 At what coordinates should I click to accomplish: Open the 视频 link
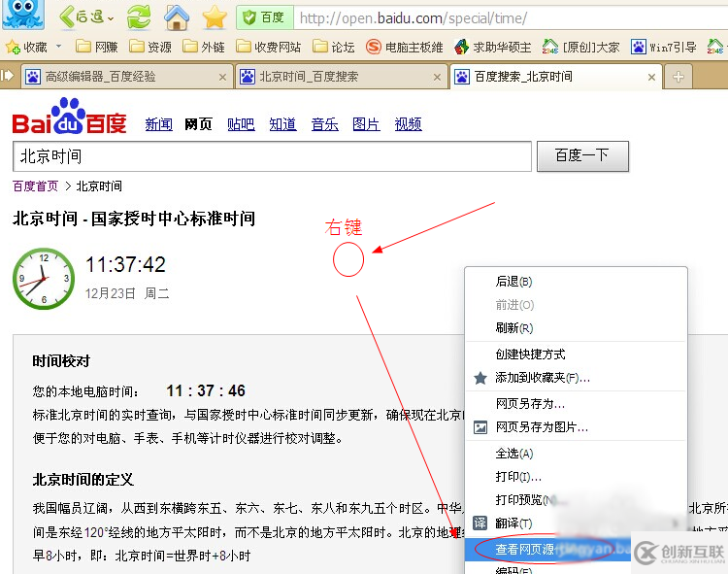408,124
